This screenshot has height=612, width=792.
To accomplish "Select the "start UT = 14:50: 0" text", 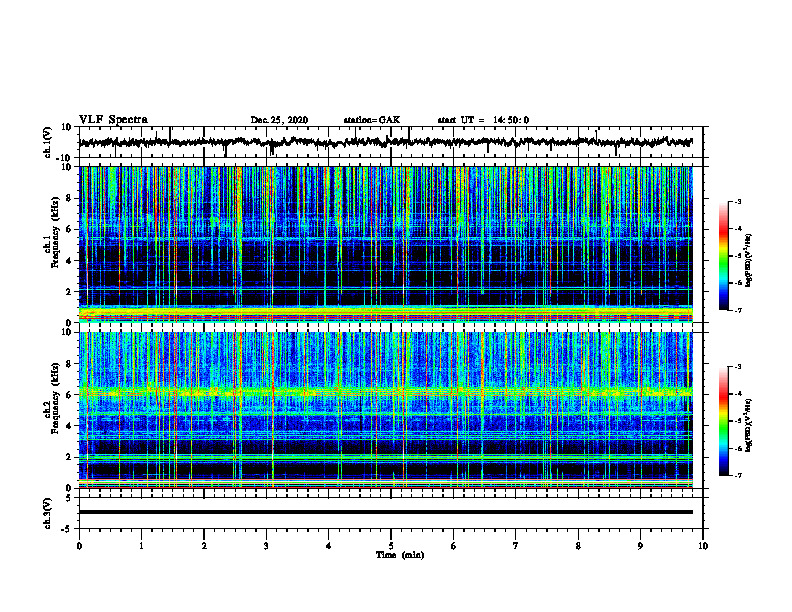I will 483,120.
